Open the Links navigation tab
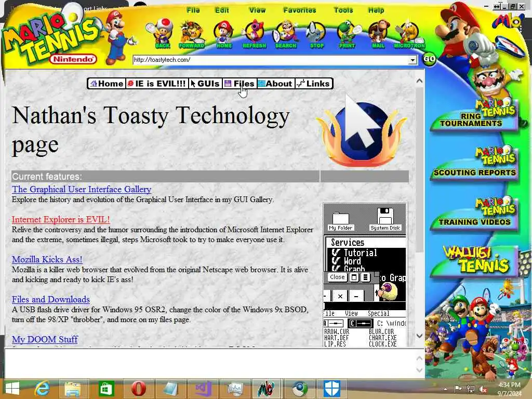This screenshot has height=399, width=532. (313, 84)
